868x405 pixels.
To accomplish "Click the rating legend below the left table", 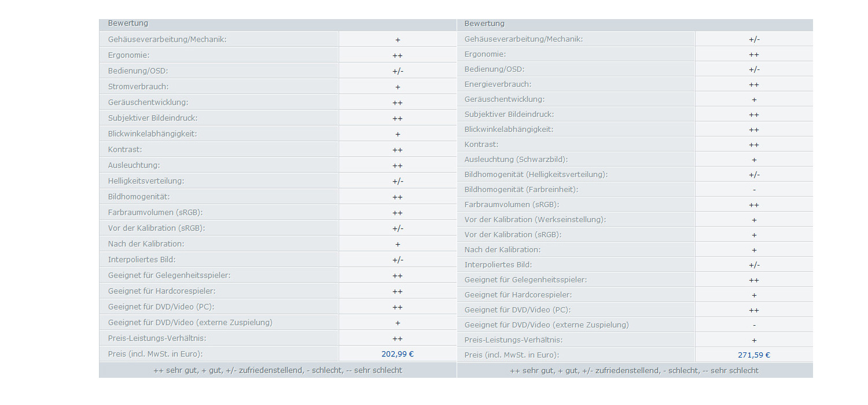I will tap(278, 370).
